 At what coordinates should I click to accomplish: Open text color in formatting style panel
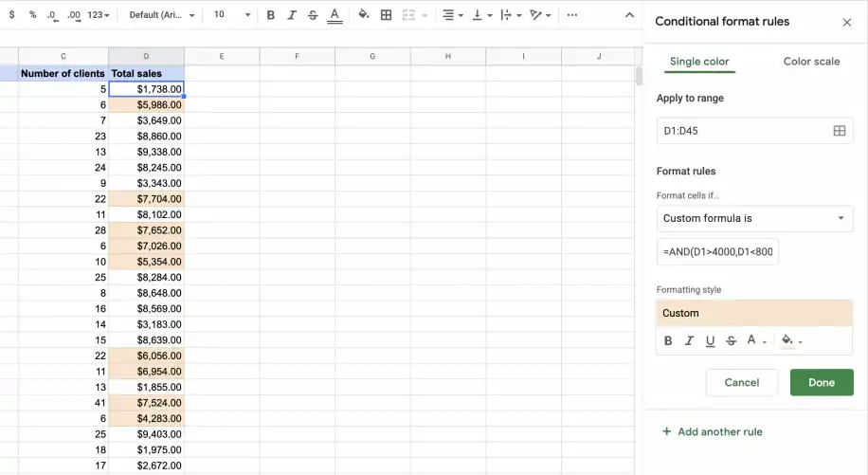point(755,340)
